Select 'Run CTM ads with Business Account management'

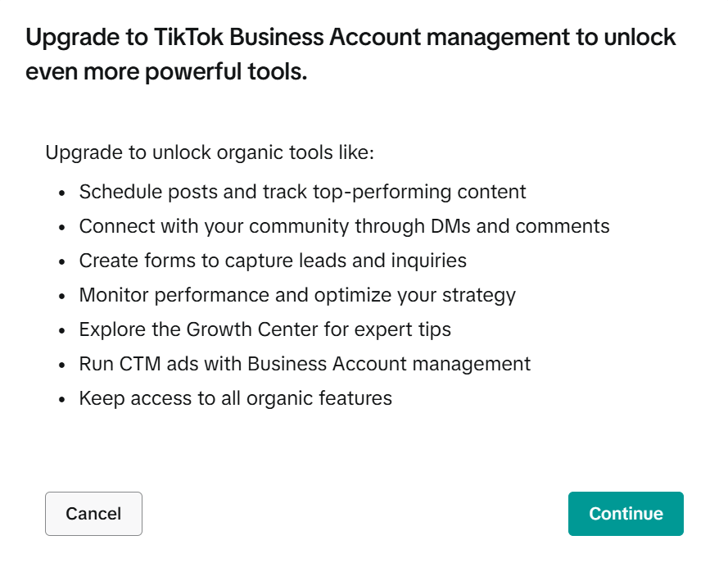(305, 364)
